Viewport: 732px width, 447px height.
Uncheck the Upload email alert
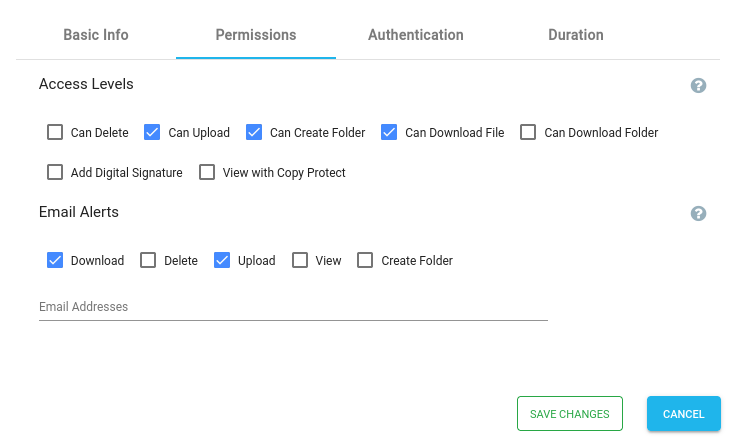click(x=222, y=260)
